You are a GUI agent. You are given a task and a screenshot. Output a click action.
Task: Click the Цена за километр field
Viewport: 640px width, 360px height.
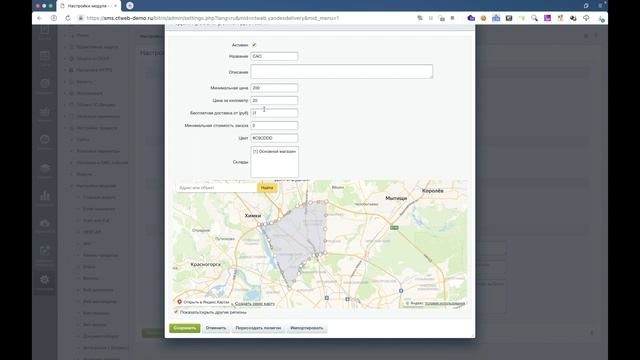pos(274,100)
